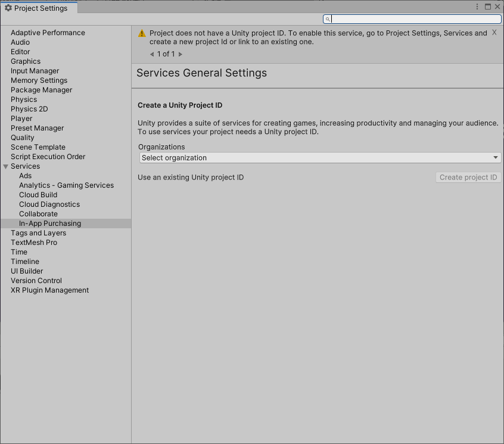The width and height of the screenshot is (504, 444).
Task: Click the Create project ID button
Action: 468,178
